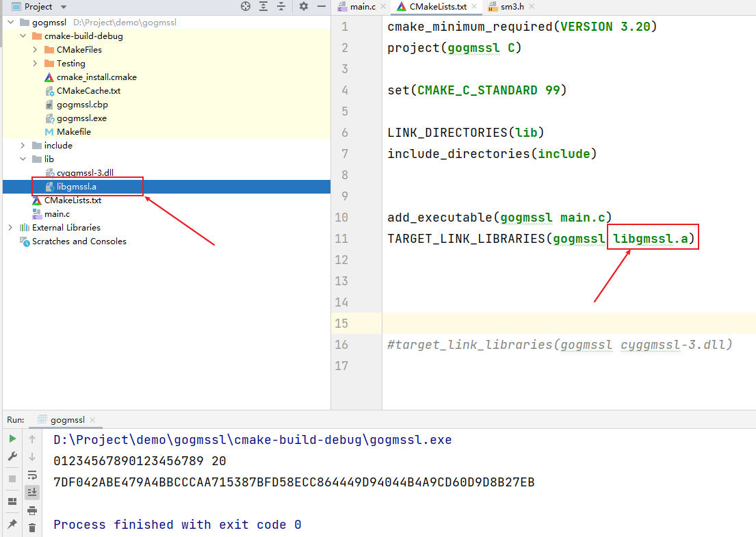756x537 pixels.
Task: Open the Project panel settings gear
Action: click(x=302, y=6)
